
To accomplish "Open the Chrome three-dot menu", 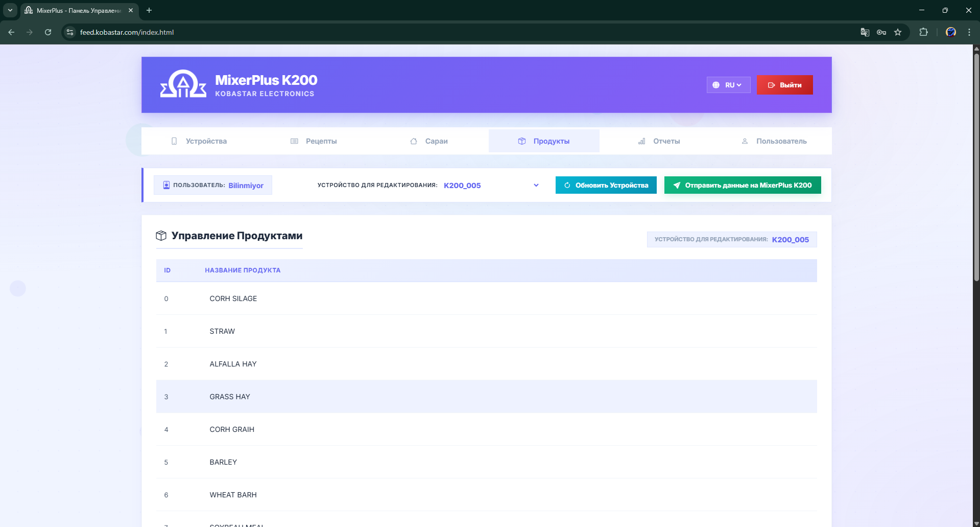I will click(969, 32).
